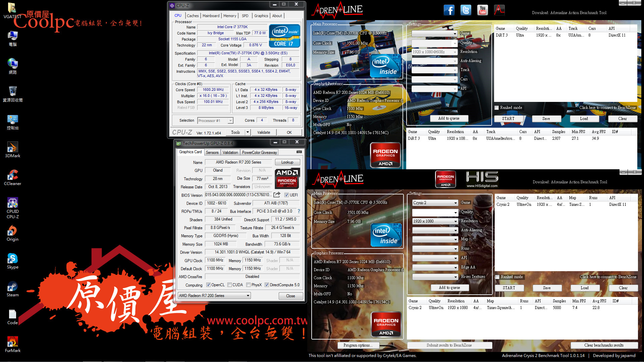Open the VGATEST folder desktop icon
Viewport: 644px width, 362px height.
point(12,10)
